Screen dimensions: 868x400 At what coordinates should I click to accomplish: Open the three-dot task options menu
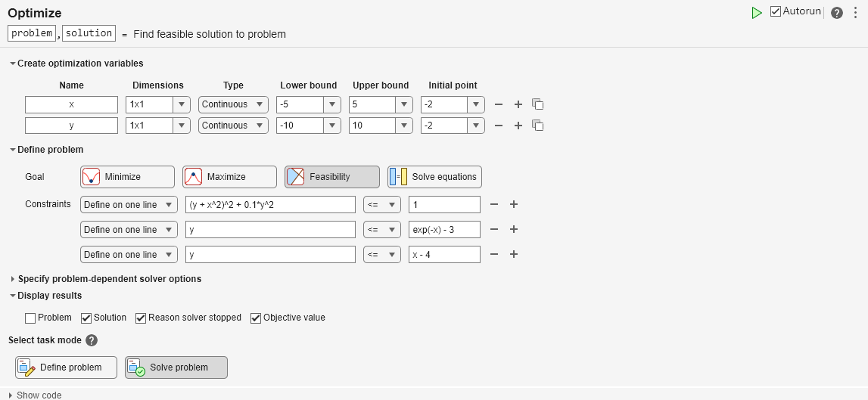[855, 13]
